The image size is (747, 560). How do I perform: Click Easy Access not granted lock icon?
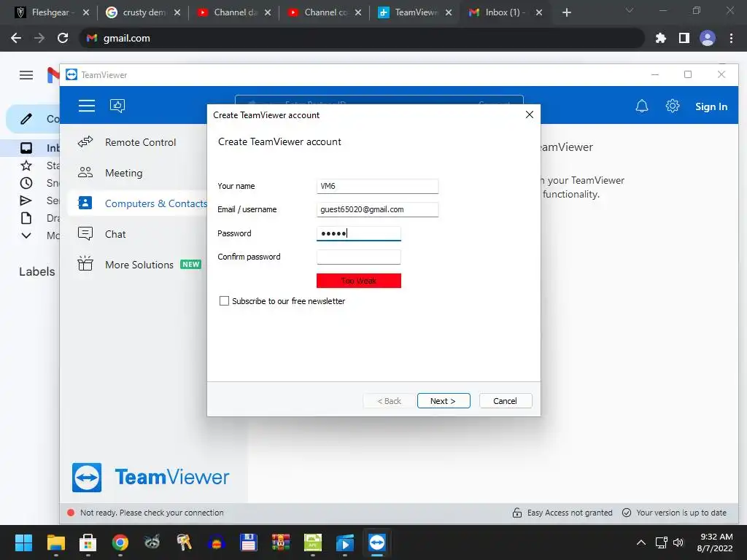[517, 513]
